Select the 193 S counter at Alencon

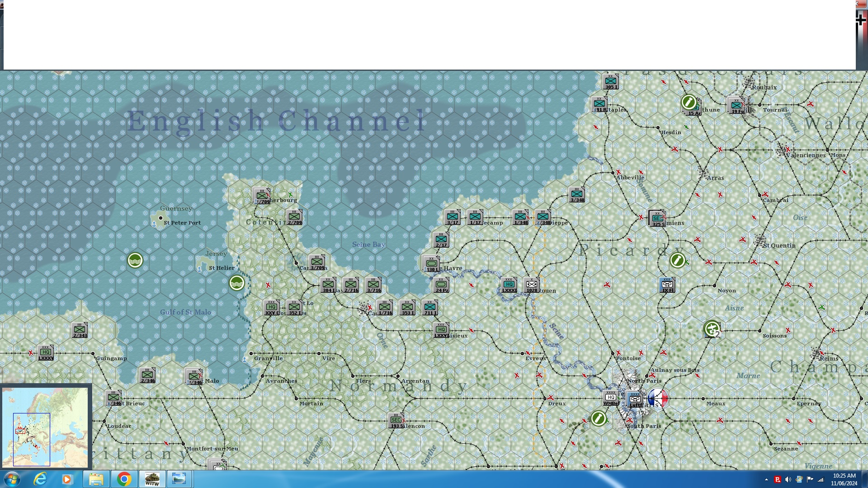pos(396,421)
